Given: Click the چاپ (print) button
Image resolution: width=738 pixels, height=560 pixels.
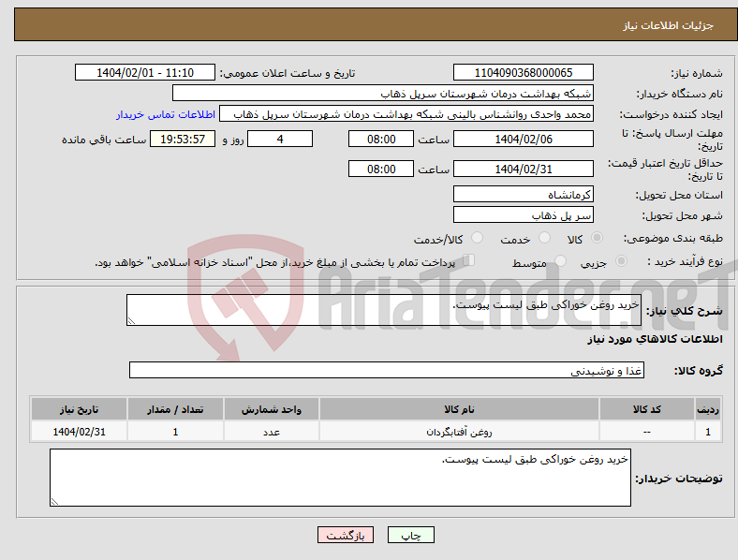Looking at the screenshot, I should (x=410, y=535).
